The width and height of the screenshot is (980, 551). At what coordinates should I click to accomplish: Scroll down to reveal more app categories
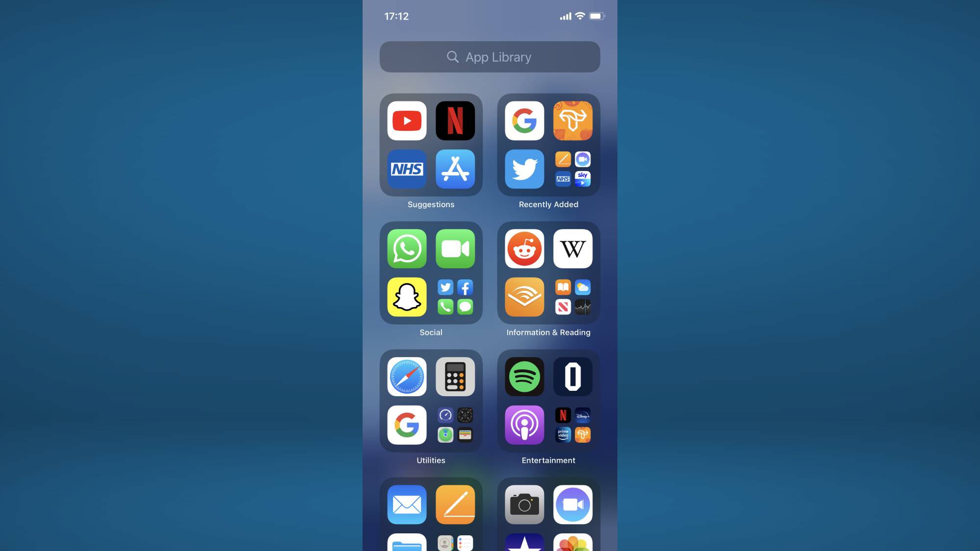pyautogui.click(x=490, y=404)
